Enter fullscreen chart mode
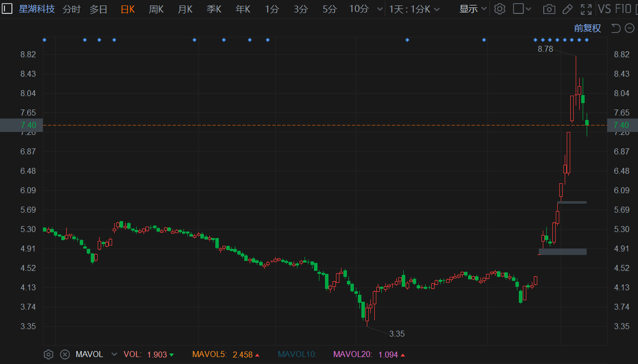This screenshot has width=638, height=364. 586,9
